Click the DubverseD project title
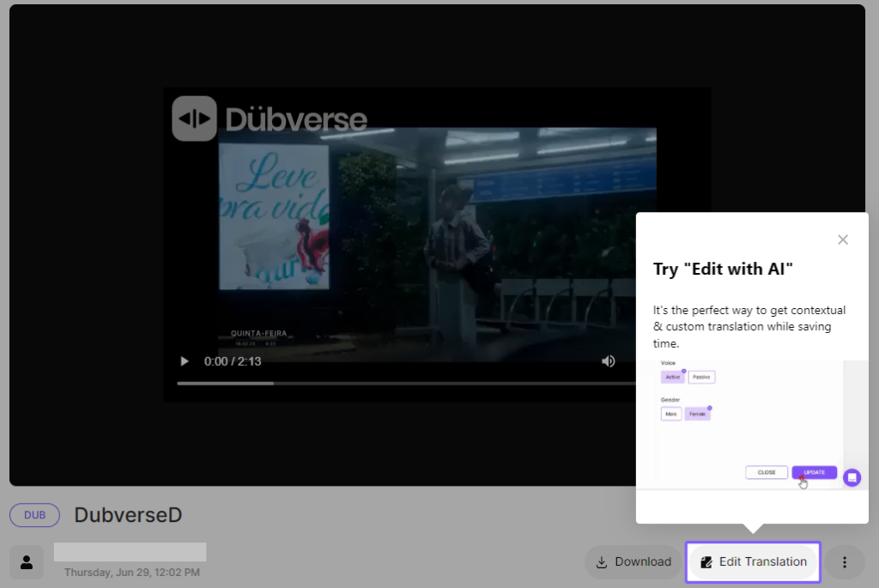The width and height of the screenshot is (879, 588). 129,515
